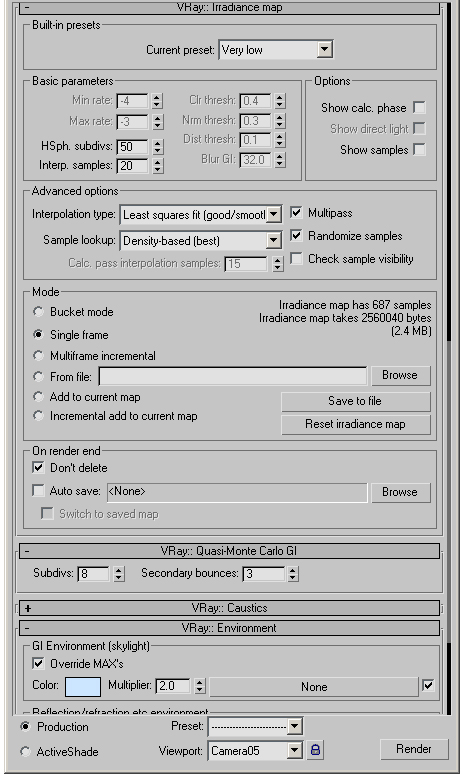Screen dimensions: 462x775
Task: Click Browse next to Auto save field
Action: (x=400, y=492)
